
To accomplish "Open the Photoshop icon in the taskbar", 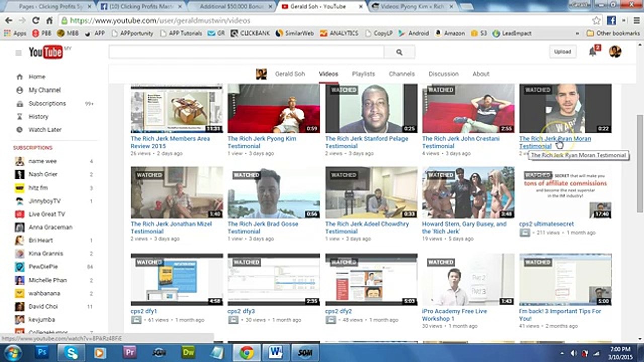I will click(x=42, y=353).
